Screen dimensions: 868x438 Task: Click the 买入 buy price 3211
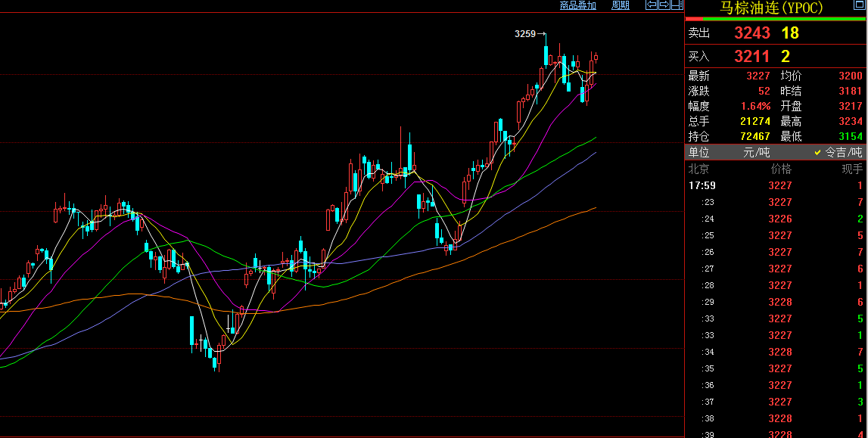pos(752,56)
